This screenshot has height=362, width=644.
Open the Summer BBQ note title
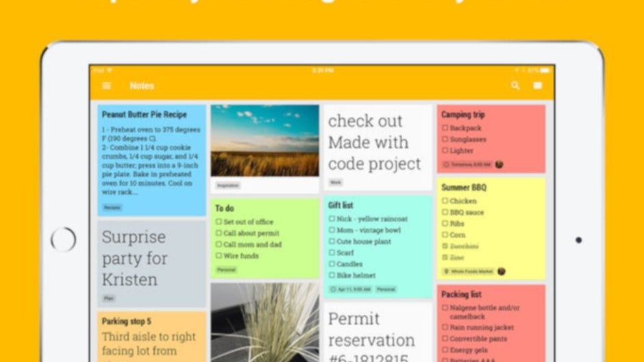(x=464, y=188)
